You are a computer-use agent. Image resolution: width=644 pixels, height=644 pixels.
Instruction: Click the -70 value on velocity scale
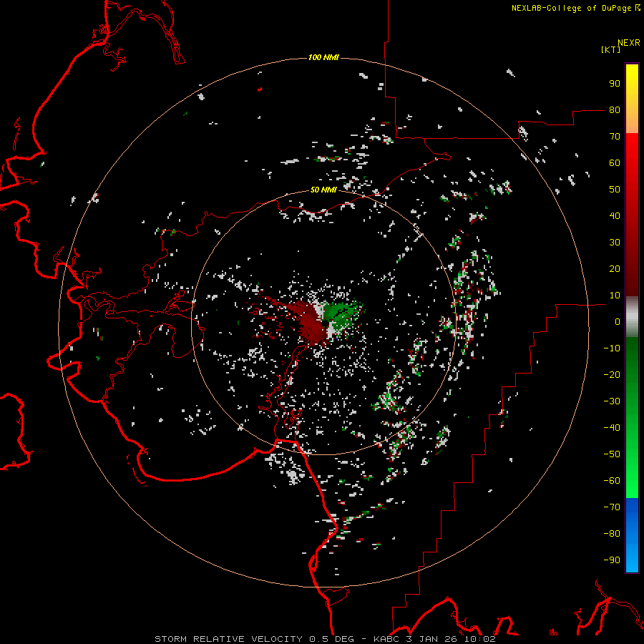[612, 507]
